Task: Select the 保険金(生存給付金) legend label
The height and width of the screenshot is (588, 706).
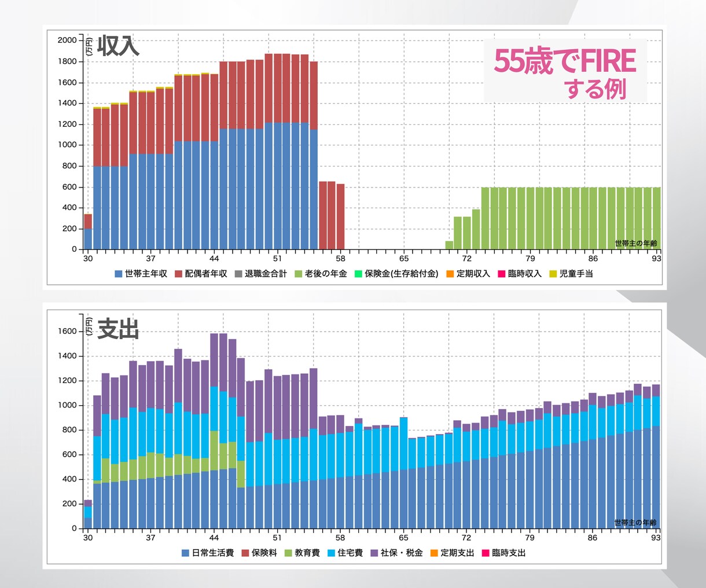Action: (x=402, y=274)
